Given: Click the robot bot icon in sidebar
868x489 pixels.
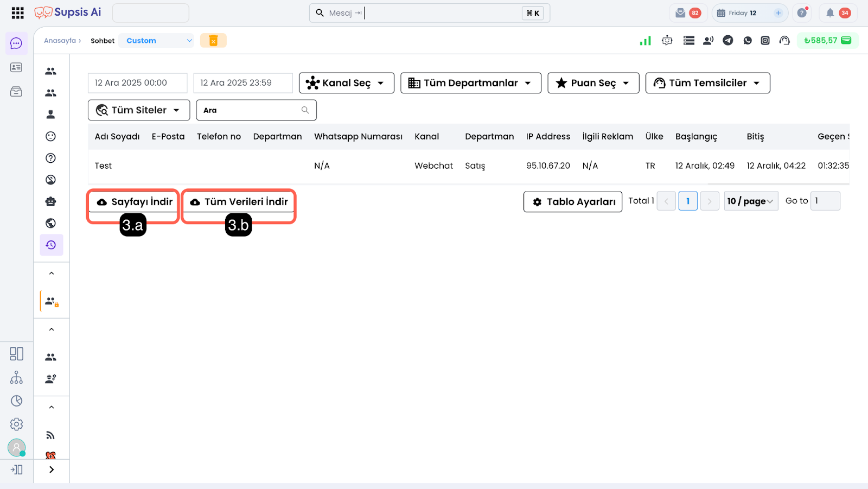Looking at the screenshot, I should point(51,201).
